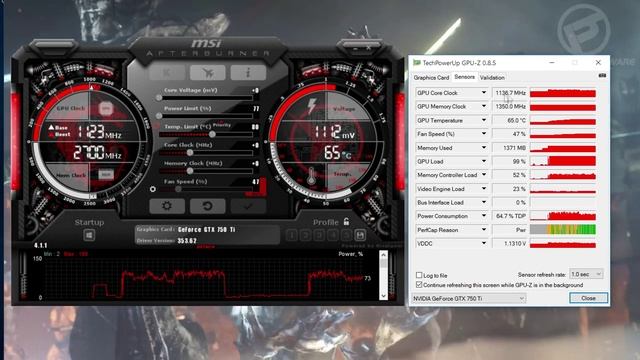Switch to the Graphics Card tab

click(431, 77)
